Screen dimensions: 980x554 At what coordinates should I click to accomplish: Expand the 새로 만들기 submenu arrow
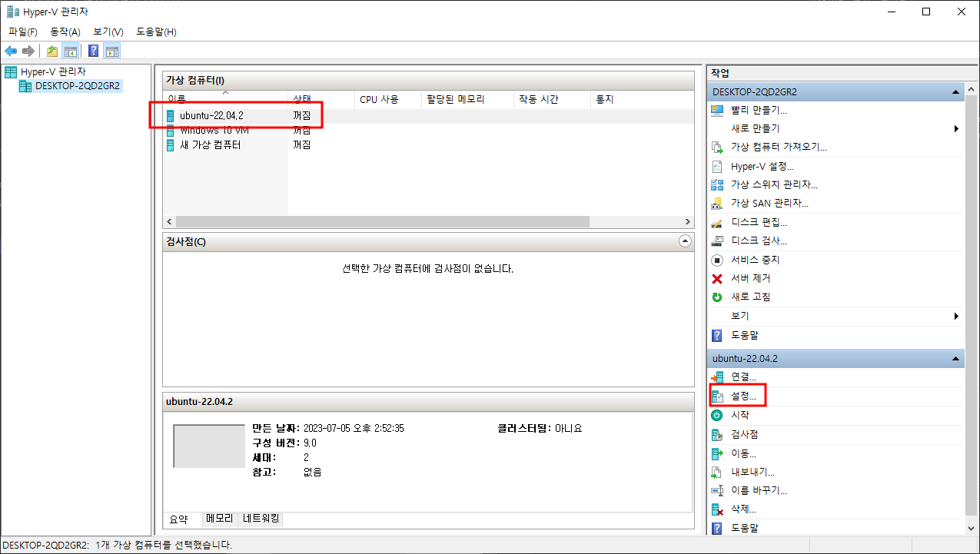pos(956,128)
